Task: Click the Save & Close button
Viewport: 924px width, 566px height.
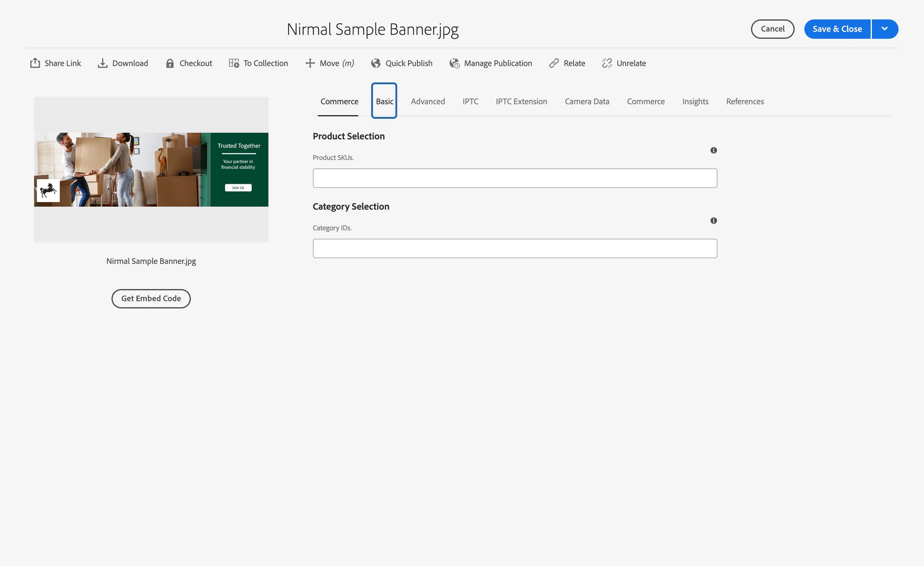Action: (x=837, y=29)
